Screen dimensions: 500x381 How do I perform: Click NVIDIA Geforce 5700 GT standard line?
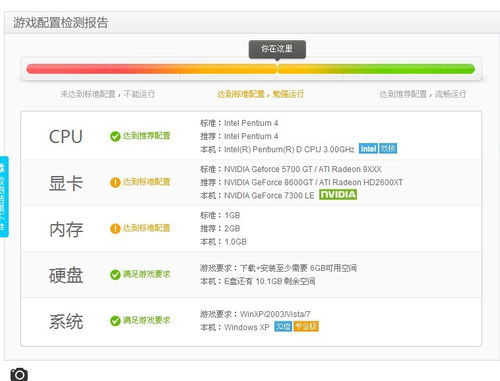291,169
